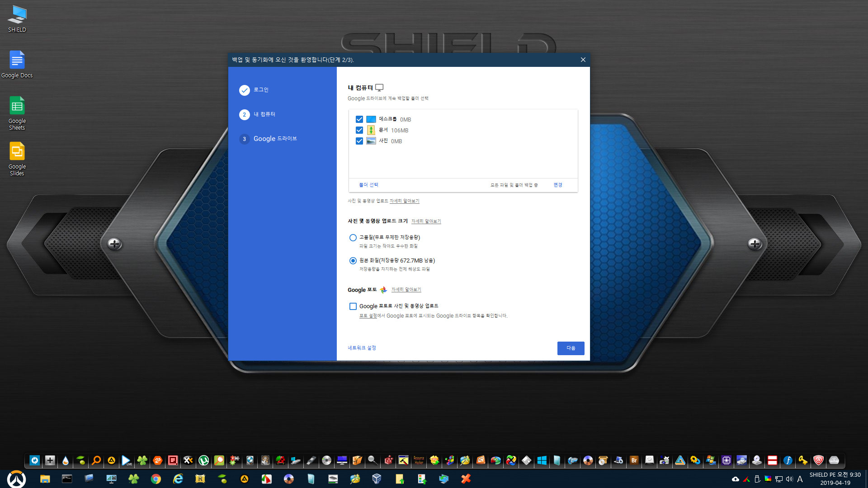Open the orange magnifier search tool in dock

(96, 460)
